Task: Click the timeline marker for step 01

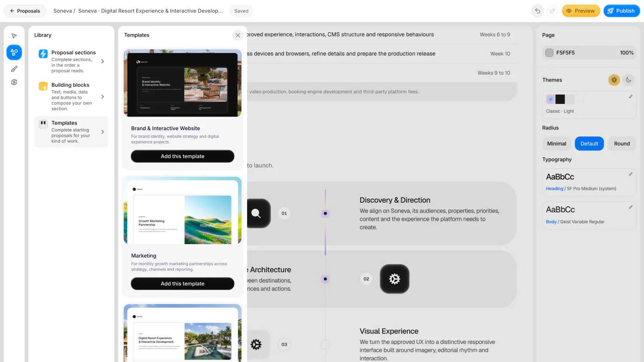Action: pyautogui.click(x=325, y=213)
